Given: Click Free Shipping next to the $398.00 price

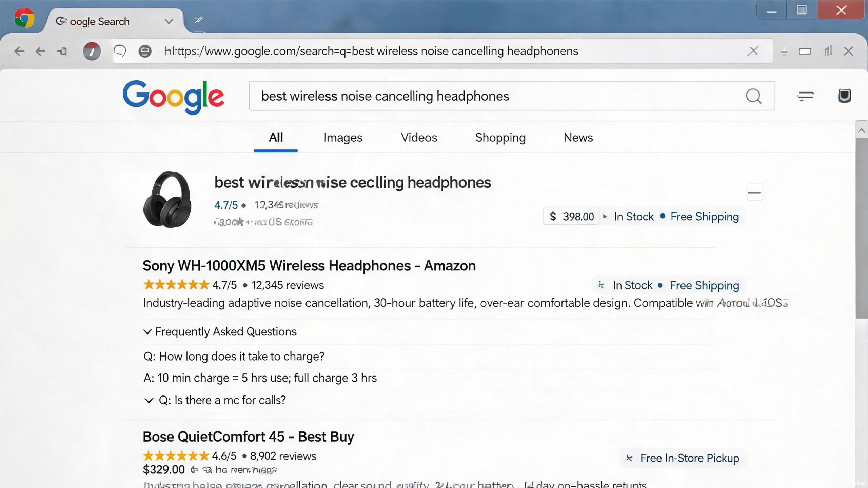Looking at the screenshot, I should tap(705, 217).
